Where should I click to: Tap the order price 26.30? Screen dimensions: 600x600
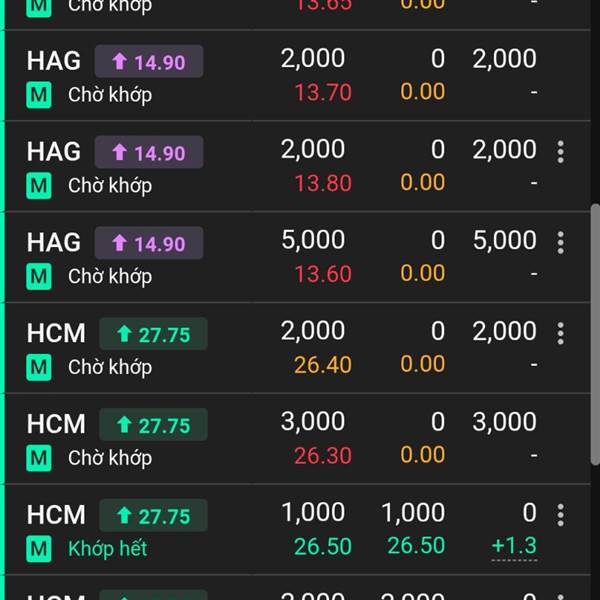click(323, 455)
